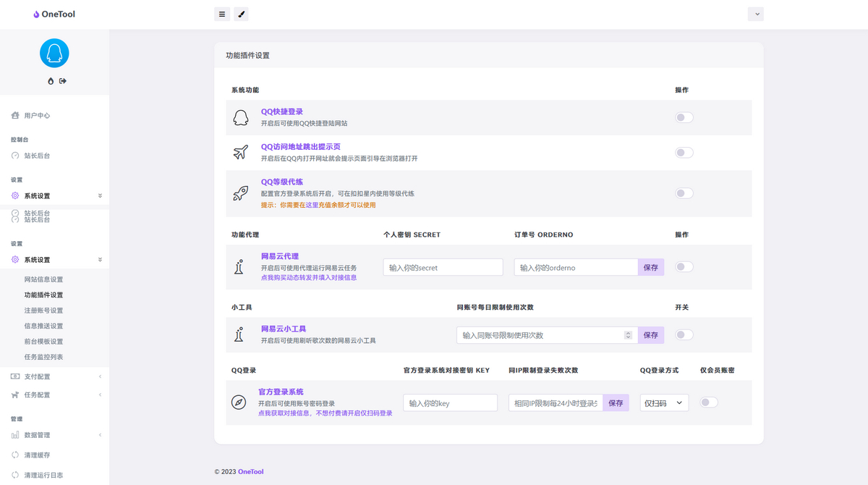Toggle the sidebar with hamburger icon
Image resolution: width=868 pixels, height=485 pixels.
pos(222,14)
